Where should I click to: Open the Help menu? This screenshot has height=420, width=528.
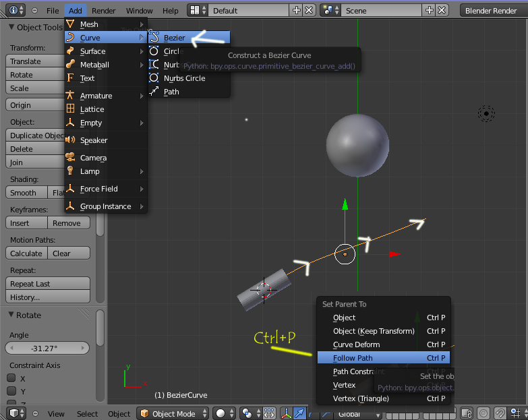[171, 11]
